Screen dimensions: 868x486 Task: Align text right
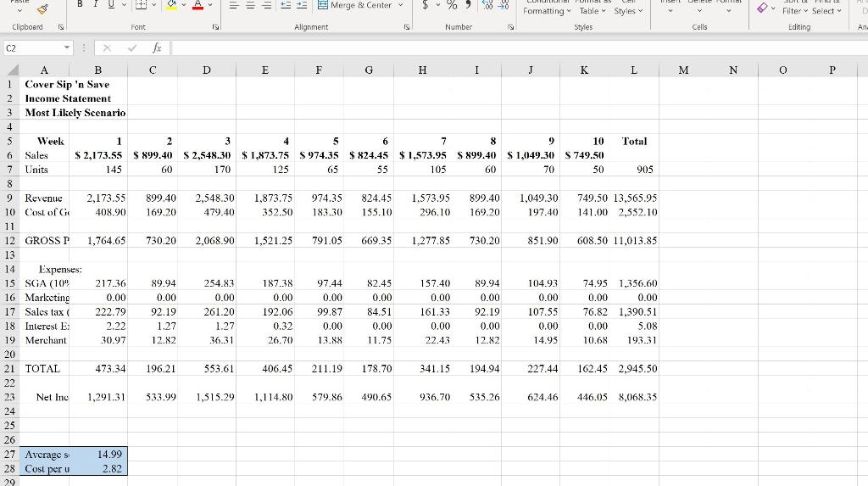pyautogui.click(x=267, y=5)
